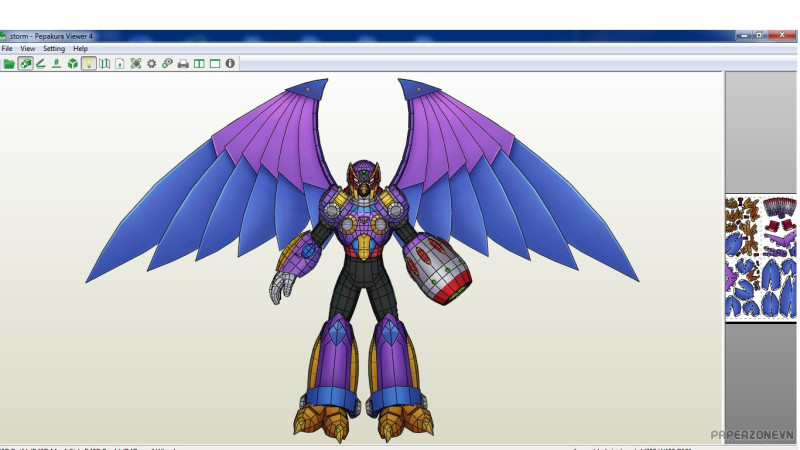Image resolution: width=800 pixels, height=450 pixels.
Task: Close the Pepakura Viewer window
Action: 782,36
